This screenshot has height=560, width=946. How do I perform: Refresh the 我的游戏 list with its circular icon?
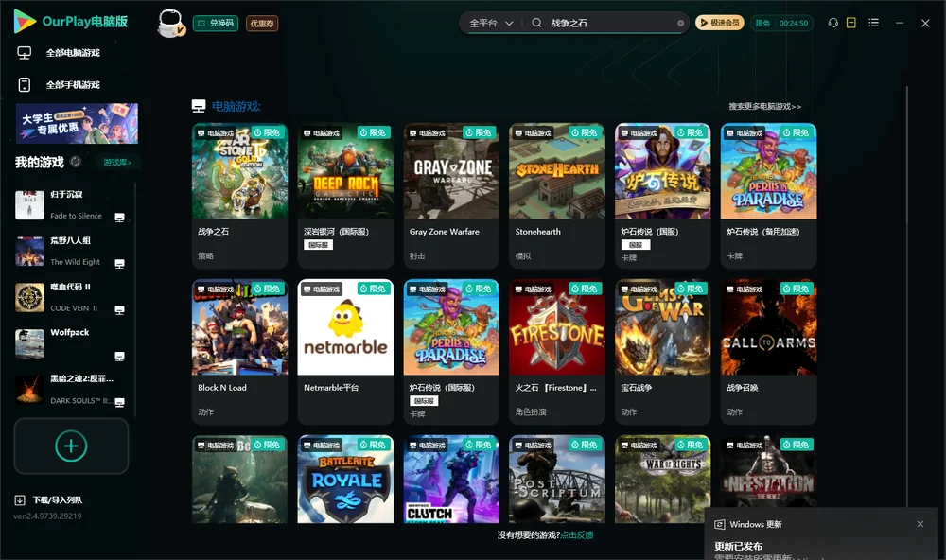pyautogui.click(x=76, y=162)
